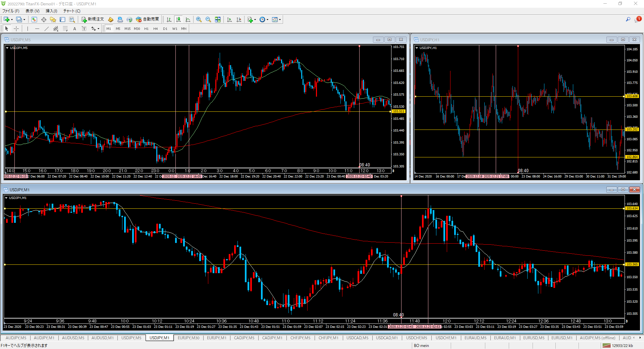The image size is (644, 349).
Task: Click the 新規注文 new order button
Action: 93,19
